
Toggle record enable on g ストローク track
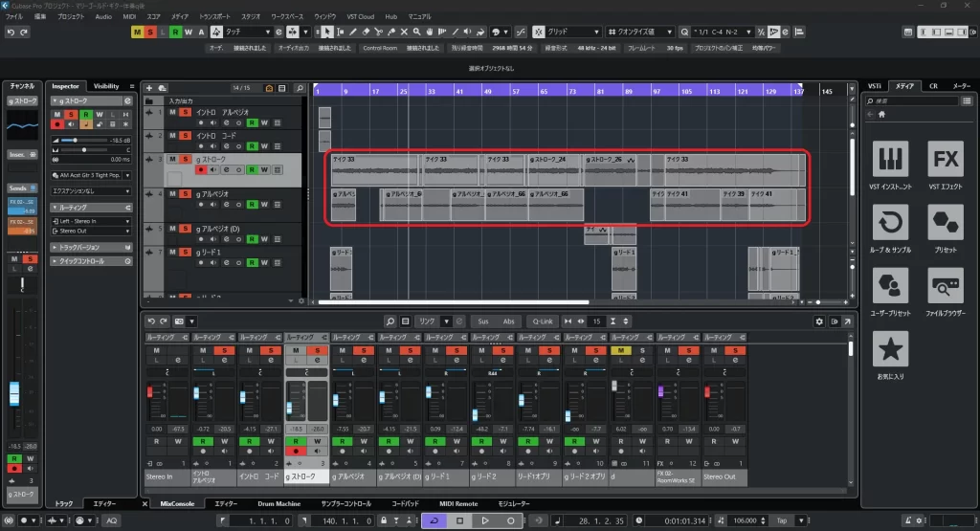pos(201,169)
